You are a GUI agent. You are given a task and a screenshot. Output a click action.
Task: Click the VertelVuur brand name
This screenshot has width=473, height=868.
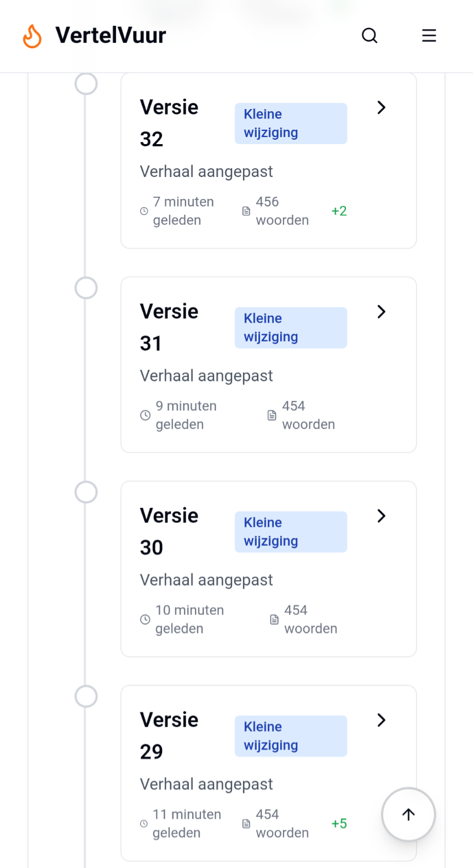tap(111, 36)
